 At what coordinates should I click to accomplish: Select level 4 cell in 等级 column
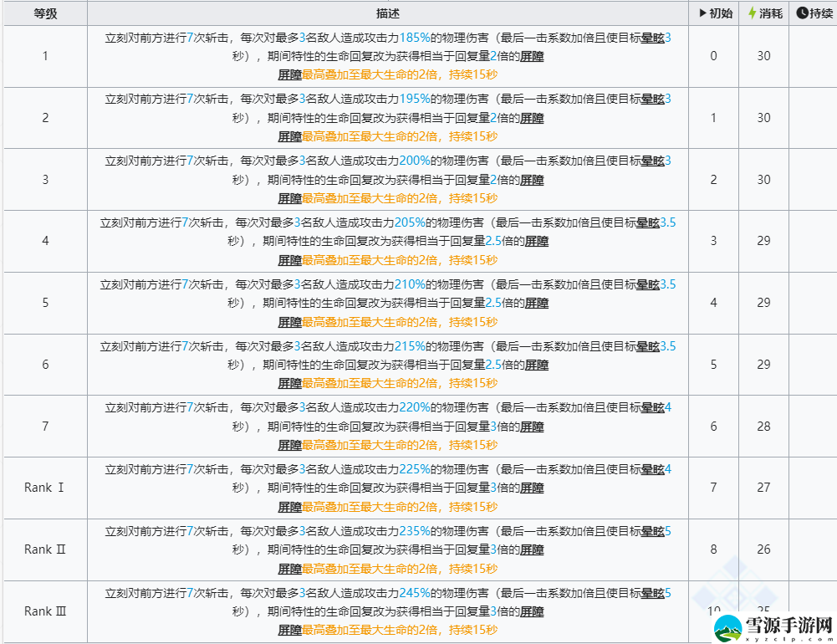(x=45, y=241)
